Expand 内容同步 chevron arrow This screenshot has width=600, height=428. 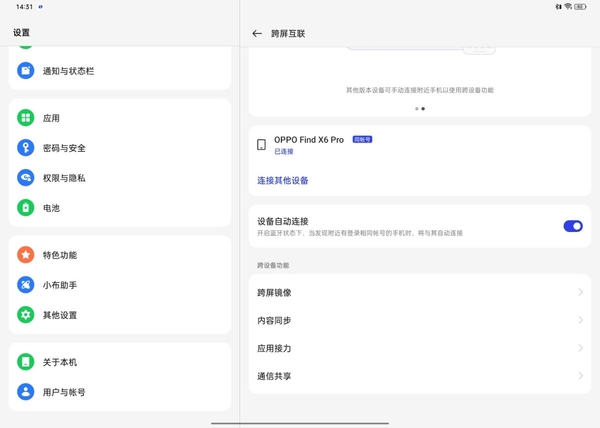click(580, 321)
